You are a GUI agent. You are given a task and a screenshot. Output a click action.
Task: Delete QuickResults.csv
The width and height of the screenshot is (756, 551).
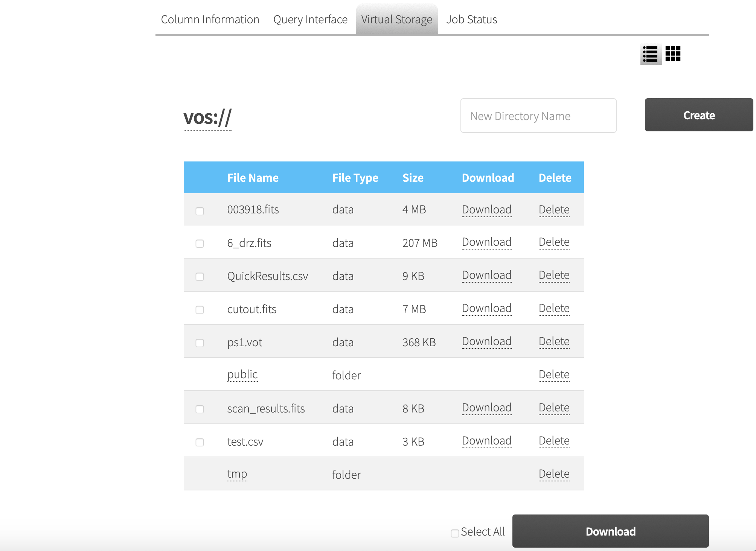tap(554, 275)
